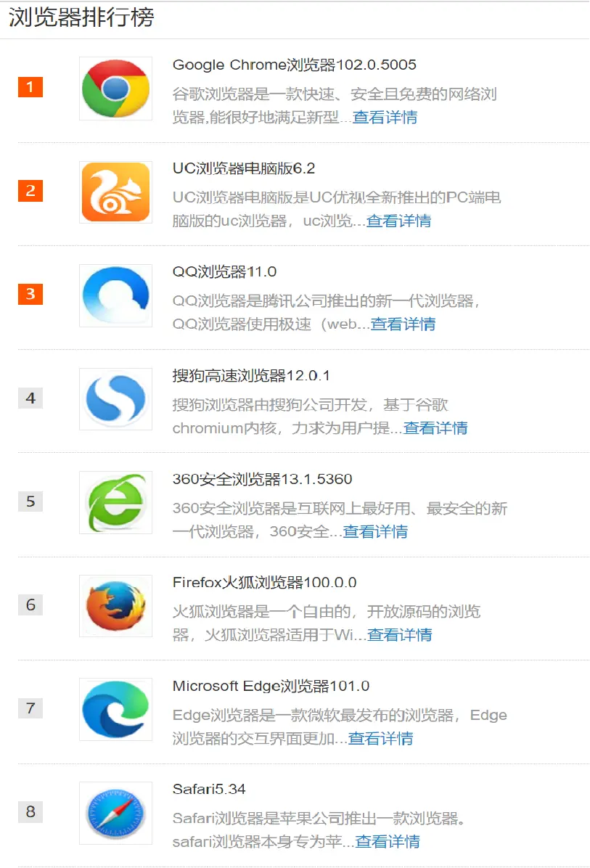Click description starting UC浏览器电脑版是UC优视
The width and height of the screenshot is (590, 868).
(337, 209)
